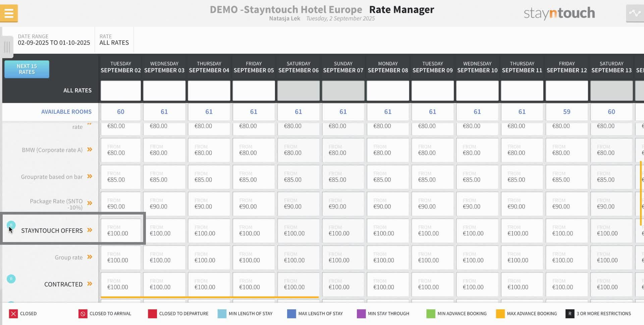Image resolution: width=644 pixels, height=325 pixels.
Task: Select Friday September 05 column header
Action: 254,67
